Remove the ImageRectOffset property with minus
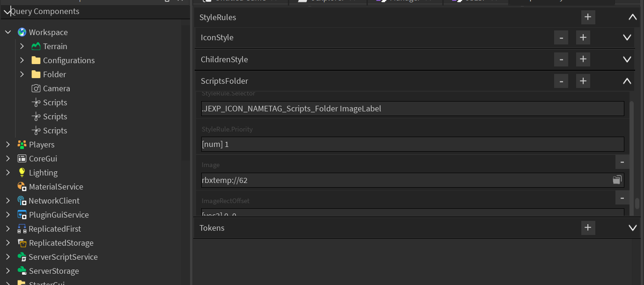 pos(622,198)
